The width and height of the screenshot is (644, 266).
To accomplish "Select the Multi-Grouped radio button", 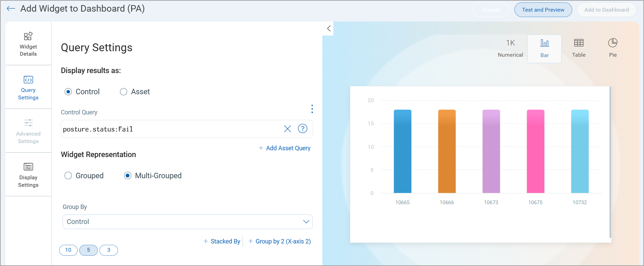I will click(128, 176).
